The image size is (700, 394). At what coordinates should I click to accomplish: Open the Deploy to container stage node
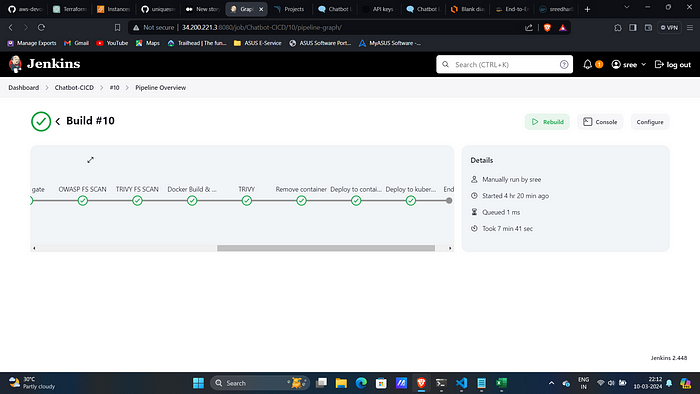(356, 201)
